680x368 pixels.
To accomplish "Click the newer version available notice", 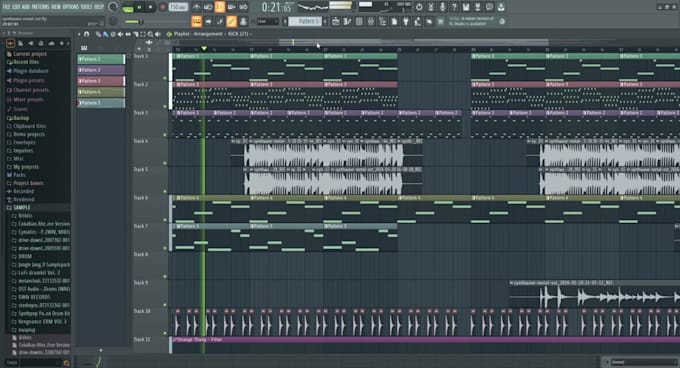I will [471, 21].
